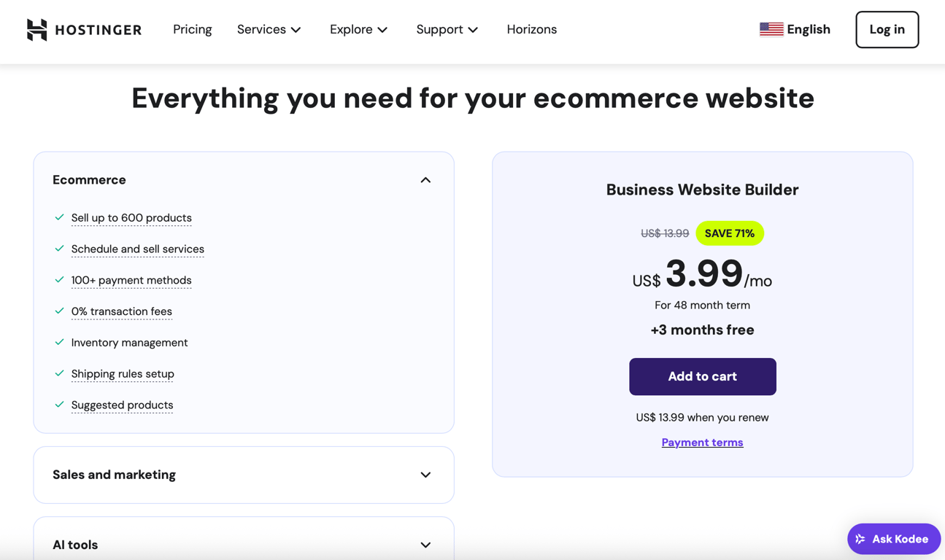Open the Services dropdown menu
The height and width of the screenshot is (560, 945).
pos(269,29)
